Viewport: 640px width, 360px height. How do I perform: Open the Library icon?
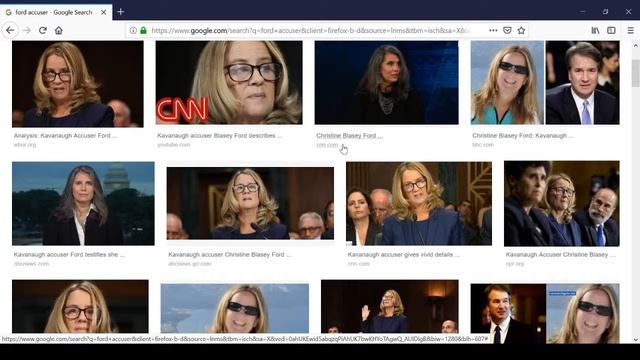coord(595,30)
